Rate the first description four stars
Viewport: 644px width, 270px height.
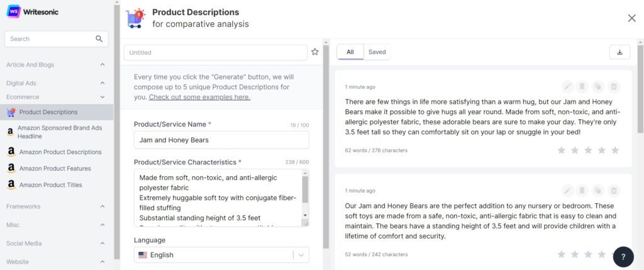pos(602,150)
